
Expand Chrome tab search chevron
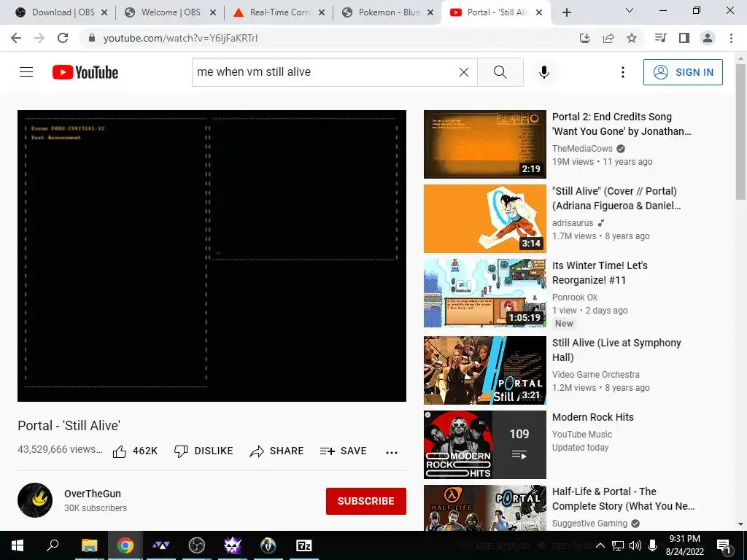[x=630, y=10]
